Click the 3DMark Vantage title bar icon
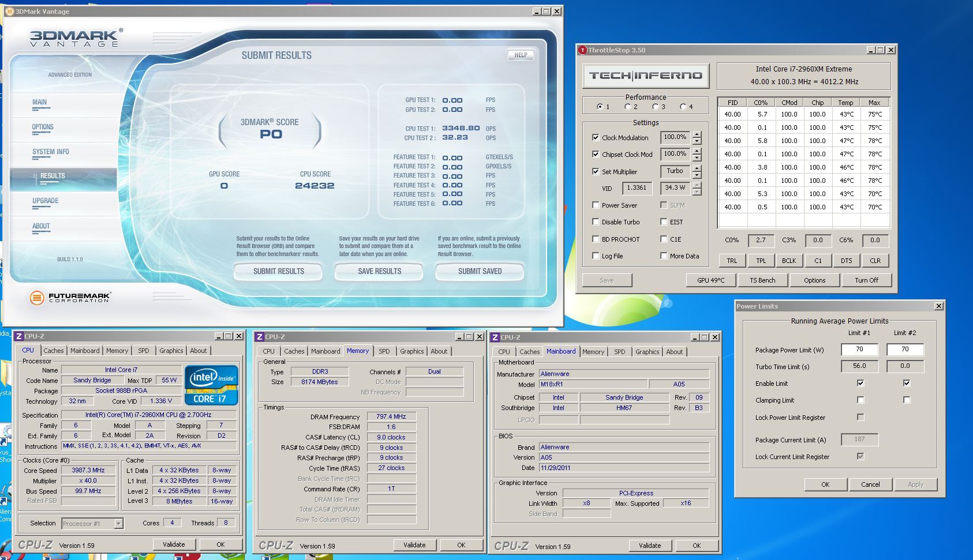973x560 pixels. [x=9, y=11]
